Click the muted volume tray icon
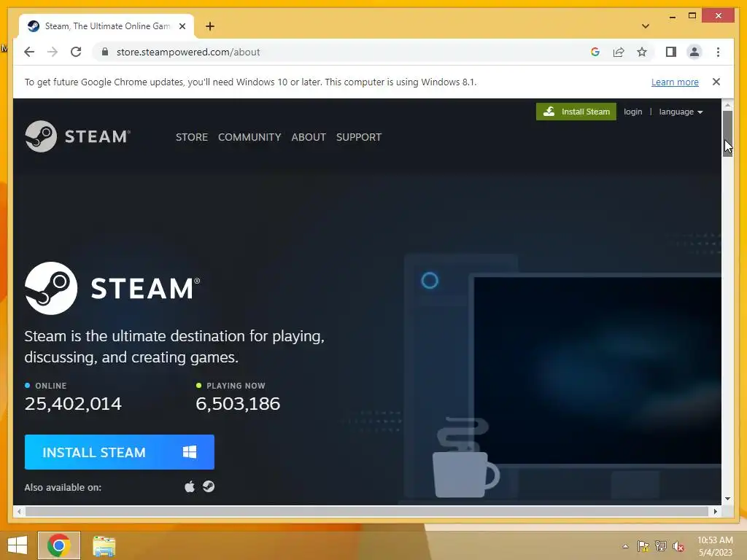Viewport: 747px width, 560px height. pos(678,546)
